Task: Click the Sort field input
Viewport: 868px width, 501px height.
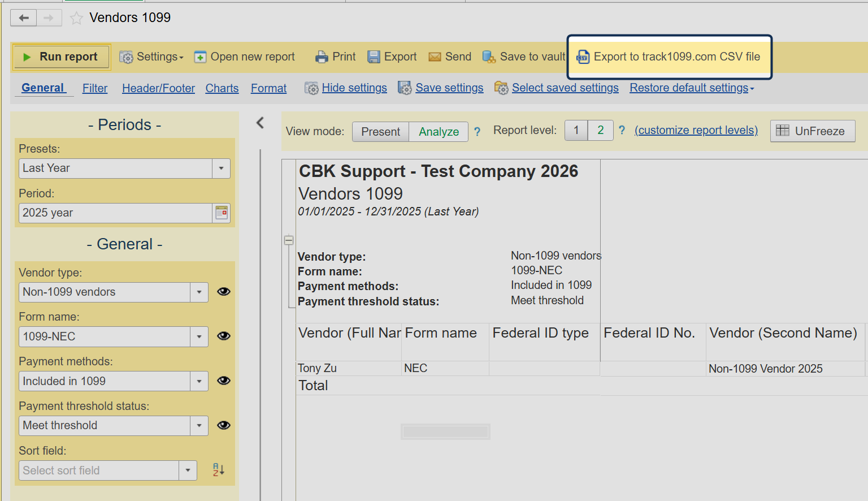Action: [x=99, y=470]
